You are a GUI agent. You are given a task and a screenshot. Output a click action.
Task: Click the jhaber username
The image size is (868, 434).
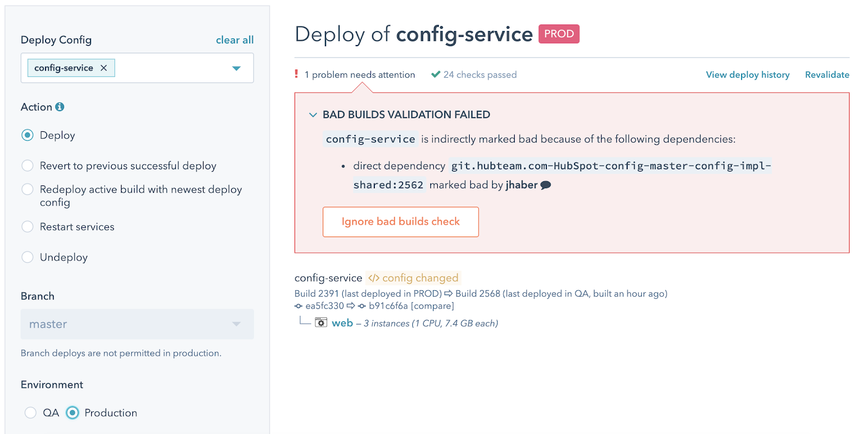521,185
